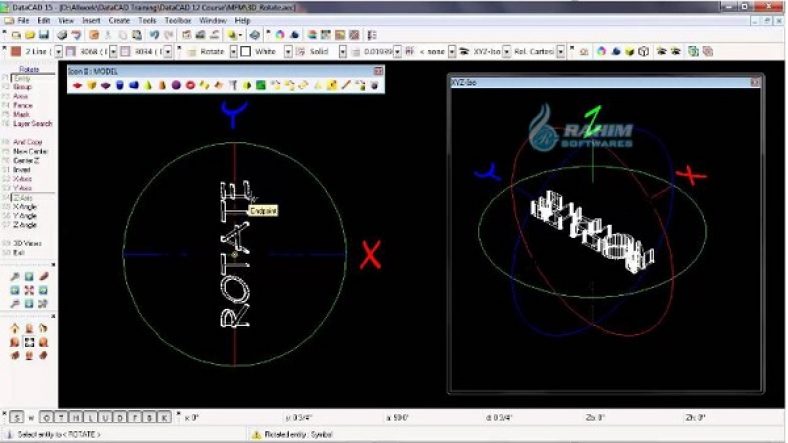Close the XYZ-Iso viewport window
Screen dimensions: 788x443
click(x=755, y=83)
